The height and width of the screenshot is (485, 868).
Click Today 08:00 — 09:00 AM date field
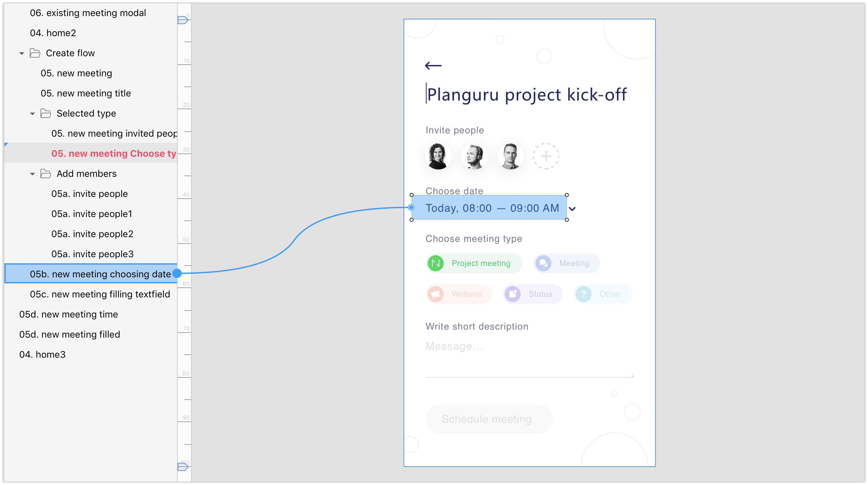point(493,208)
